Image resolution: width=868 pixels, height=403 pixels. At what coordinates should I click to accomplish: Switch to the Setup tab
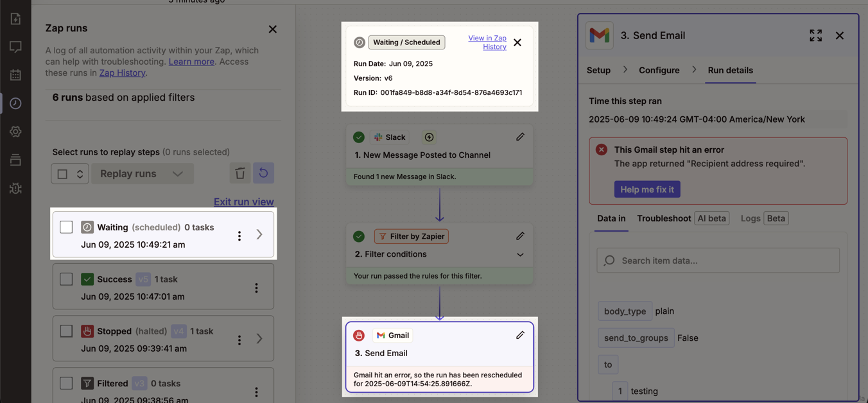[598, 70]
